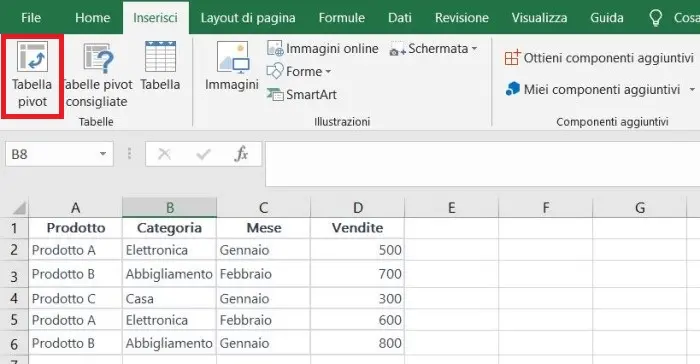Image resolution: width=700 pixels, height=364 pixels.
Task: Click Ottieni componenti aggiuntivi
Action: coord(599,58)
